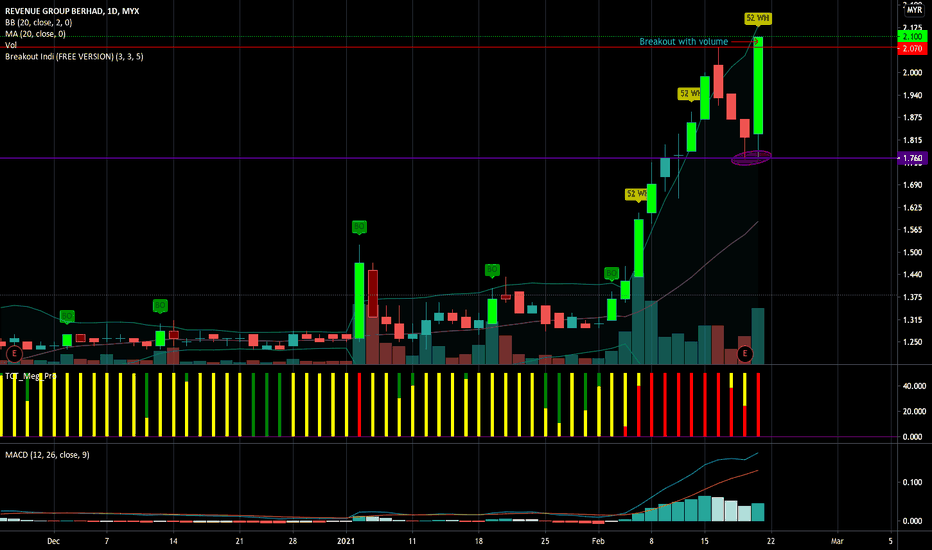Click the left earnings E marker

coord(14,354)
